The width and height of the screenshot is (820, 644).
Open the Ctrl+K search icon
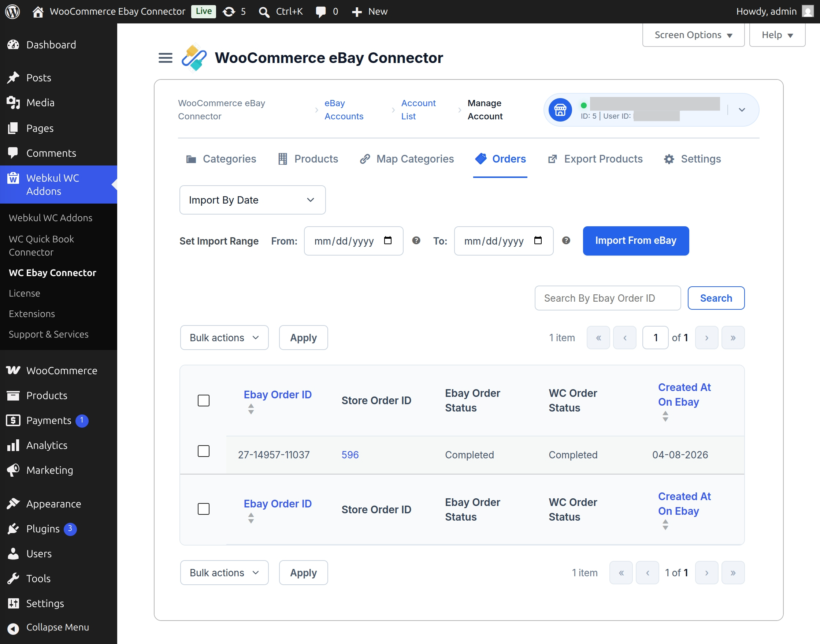264,12
